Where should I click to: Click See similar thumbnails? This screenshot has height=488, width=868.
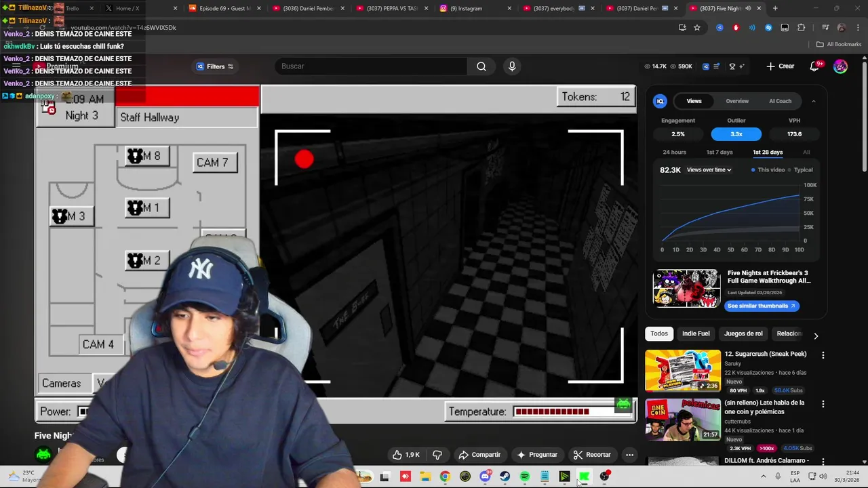click(x=762, y=306)
